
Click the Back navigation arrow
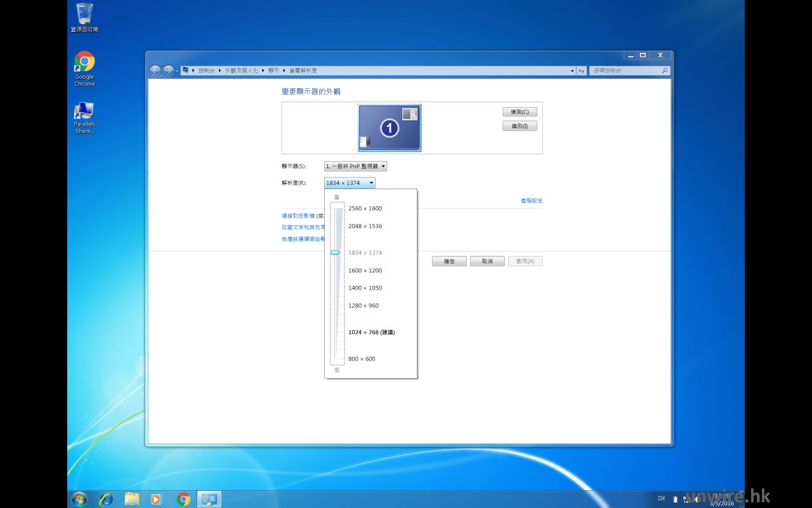tap(155, 70)
